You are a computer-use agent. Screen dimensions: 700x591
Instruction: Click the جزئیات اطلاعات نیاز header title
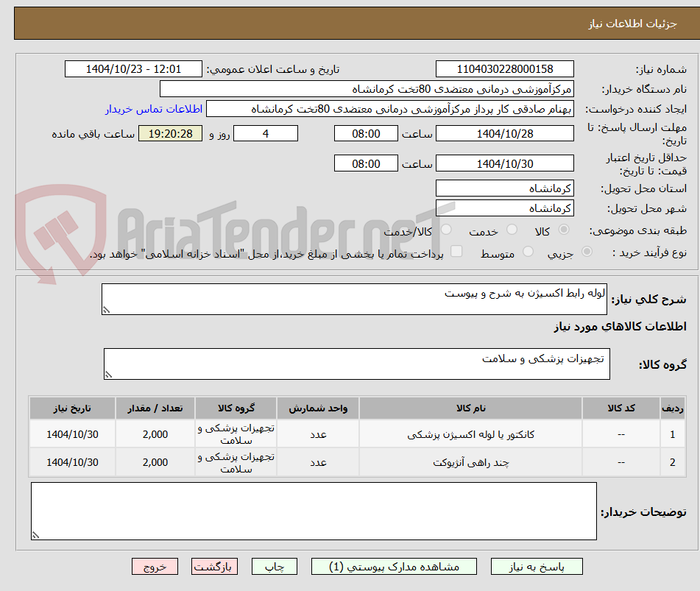click(x=632, y=24)
